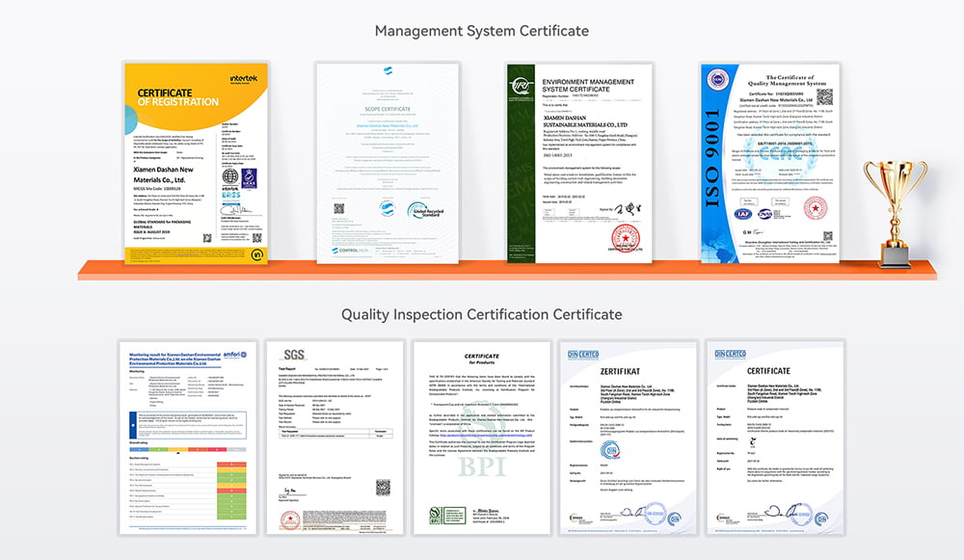Click the Management System Certificate heading

481,31
